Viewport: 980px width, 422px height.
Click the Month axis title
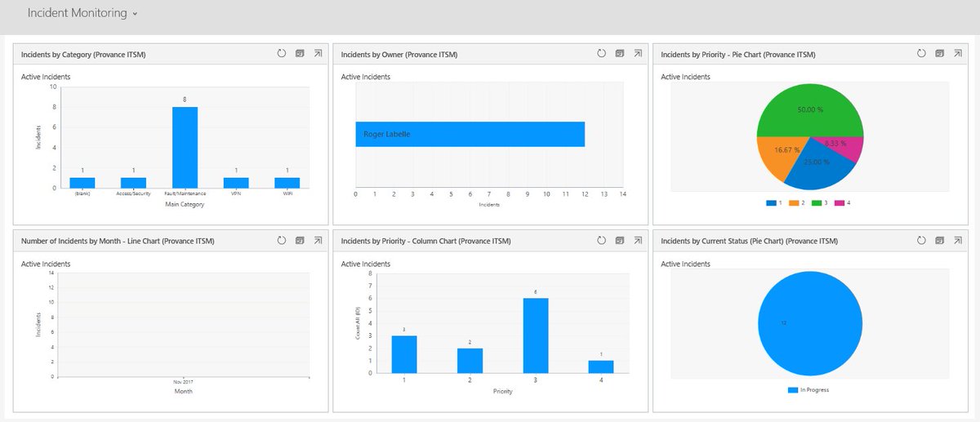(185, 391)
